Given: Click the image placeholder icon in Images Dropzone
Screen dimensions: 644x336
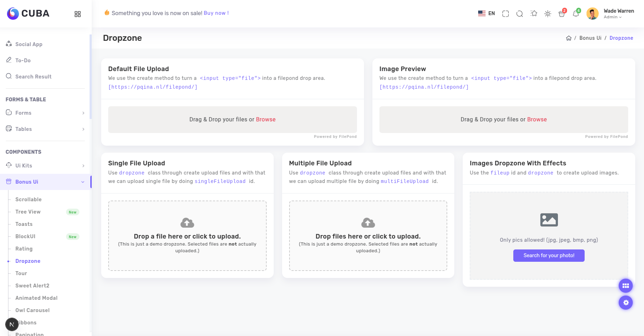Looking at the screenshot, I should [549, 220].
